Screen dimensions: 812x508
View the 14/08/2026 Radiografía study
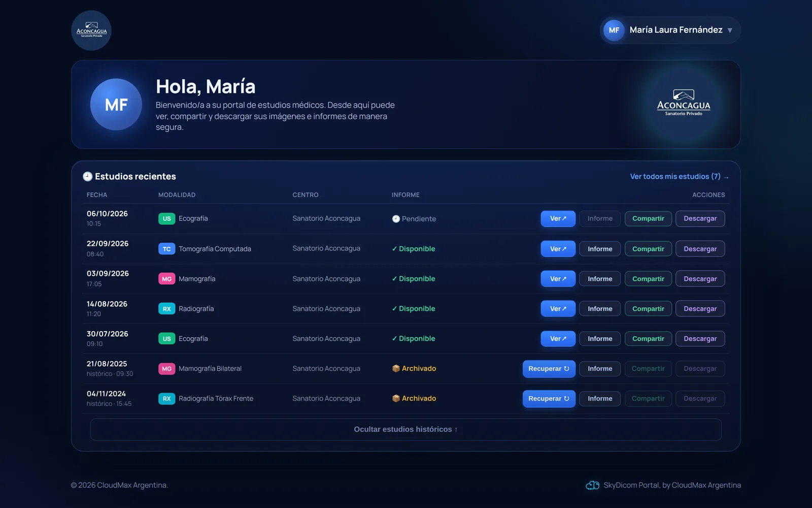tap(558, 309)
